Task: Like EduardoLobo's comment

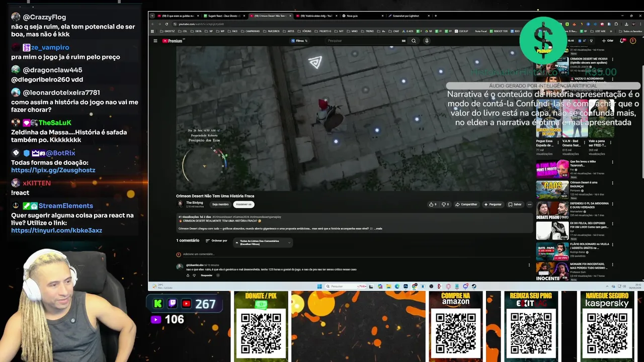Action: point(188,276)
